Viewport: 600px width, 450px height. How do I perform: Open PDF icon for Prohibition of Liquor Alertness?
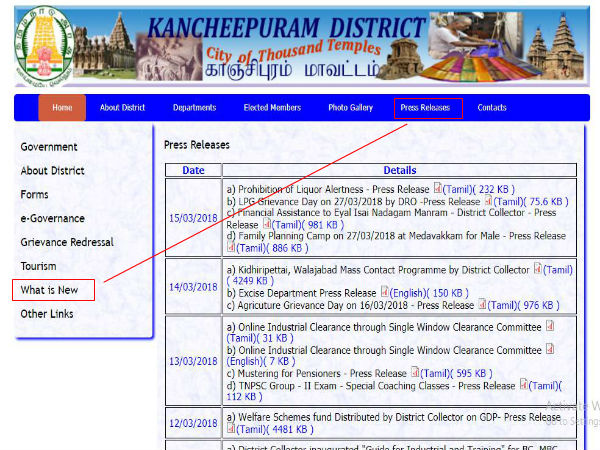437,188
